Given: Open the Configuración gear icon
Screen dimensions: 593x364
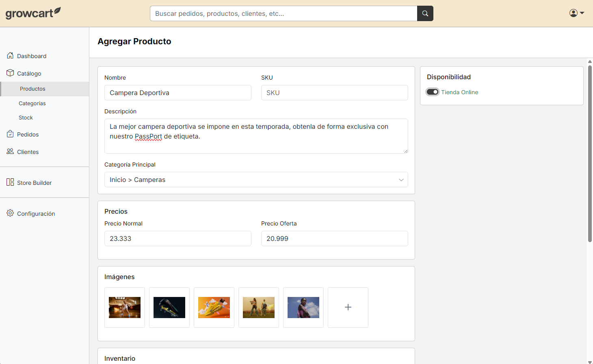Looking at the screenshot, I should (10, 213).
